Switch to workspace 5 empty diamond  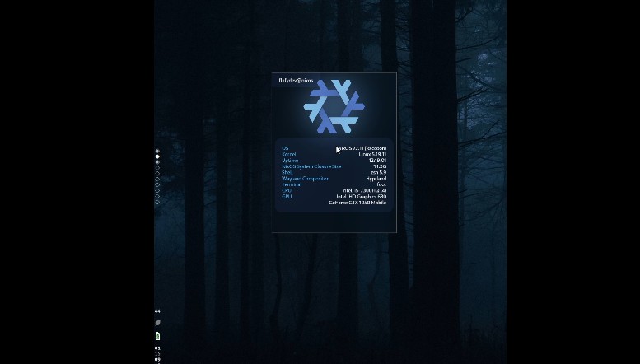click(x=157, y=174)
